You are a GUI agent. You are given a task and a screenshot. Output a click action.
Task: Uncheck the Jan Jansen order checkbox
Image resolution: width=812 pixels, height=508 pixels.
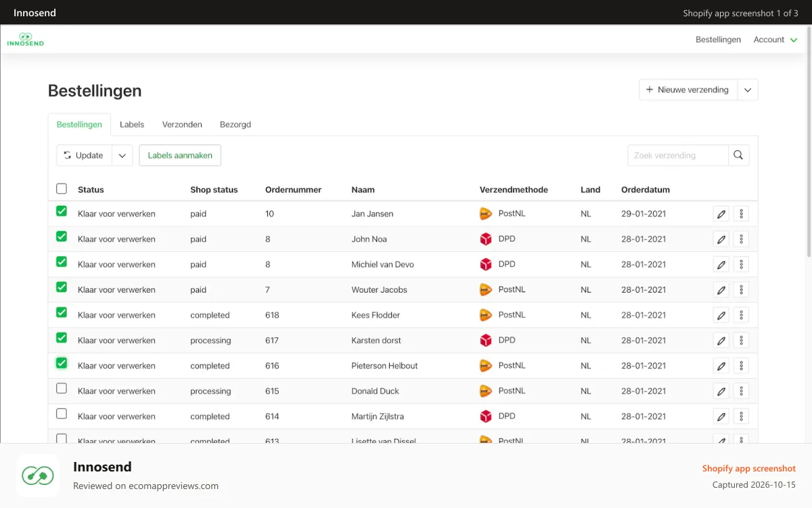(62, 211)
